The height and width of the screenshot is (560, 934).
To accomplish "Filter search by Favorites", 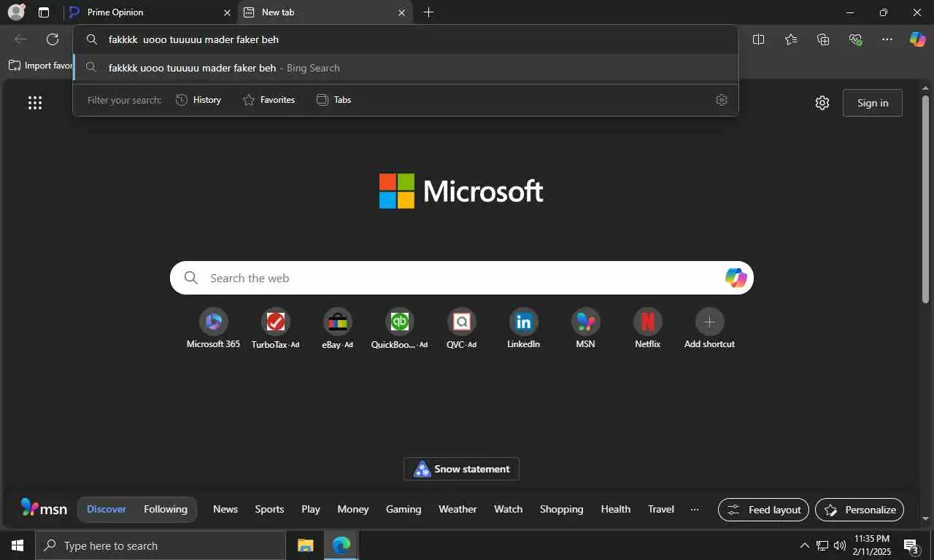I will click(x=269, y=100).
